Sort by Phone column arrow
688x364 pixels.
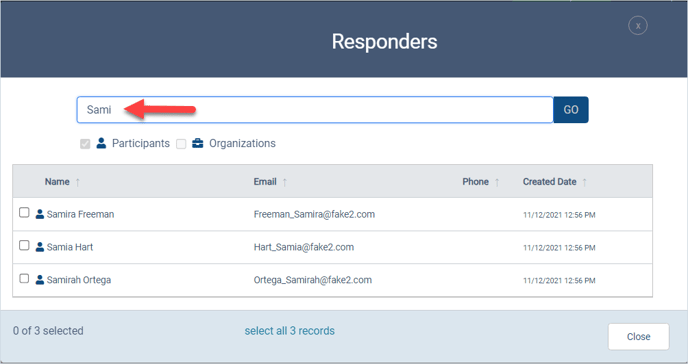[497, 182]
